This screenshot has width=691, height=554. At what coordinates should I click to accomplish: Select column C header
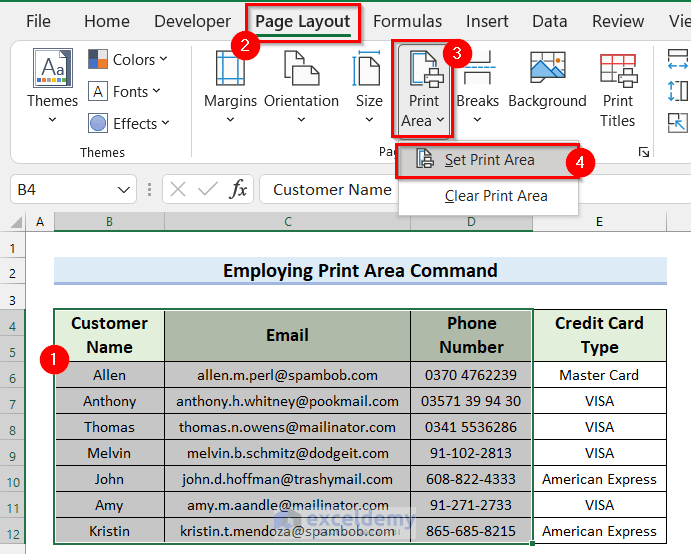(x=288, y=222)
